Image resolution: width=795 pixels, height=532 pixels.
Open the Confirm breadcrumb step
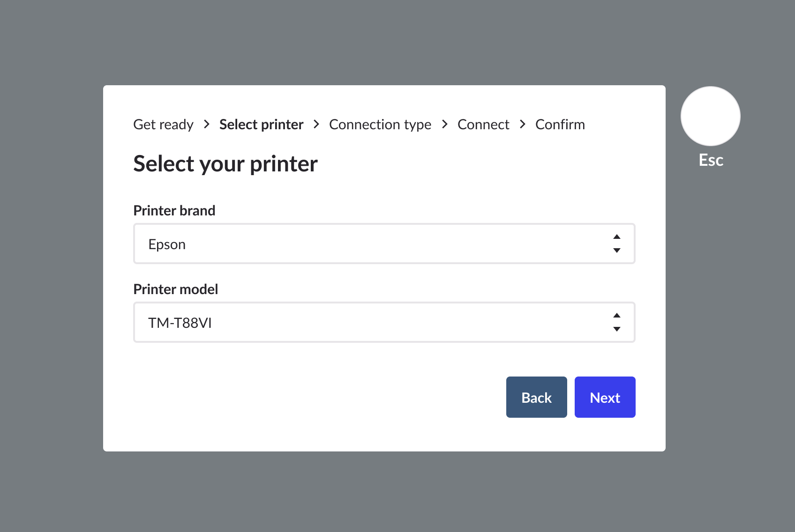pyautogui.click(x=560, y=125)
